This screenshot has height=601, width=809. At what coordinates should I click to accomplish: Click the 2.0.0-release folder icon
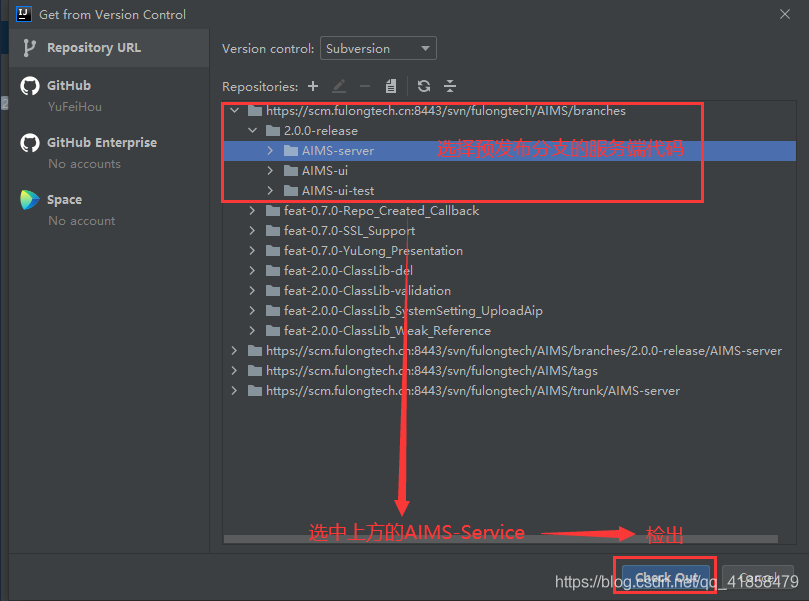click(273, 131)
